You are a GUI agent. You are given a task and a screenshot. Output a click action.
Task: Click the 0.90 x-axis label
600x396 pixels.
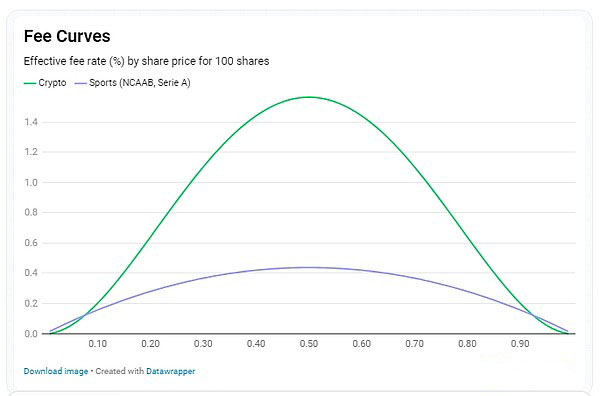520,344
